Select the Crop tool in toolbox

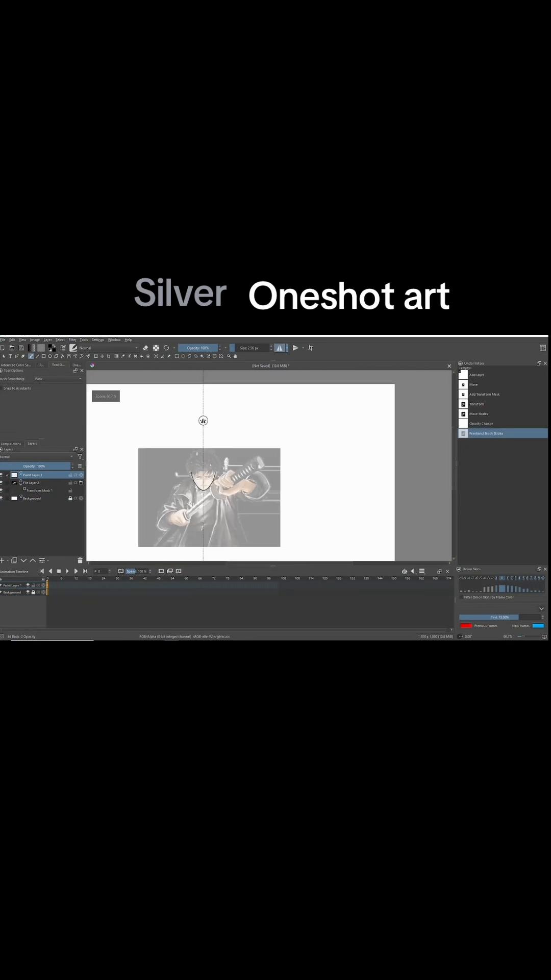click(x=109, y=356)
